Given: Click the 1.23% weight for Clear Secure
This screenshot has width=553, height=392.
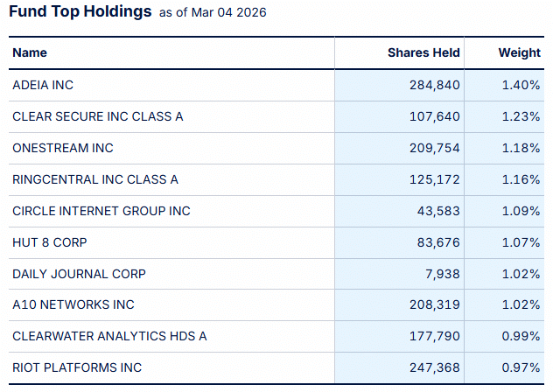Looking at the screenshot, I should pos(521,116).
